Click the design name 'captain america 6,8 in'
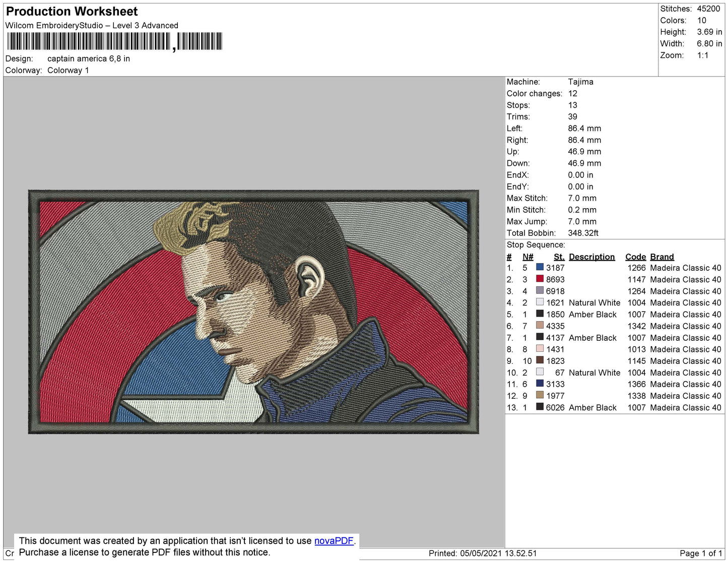The width and height of the screenshot is (728, 563). pos(89,58)
